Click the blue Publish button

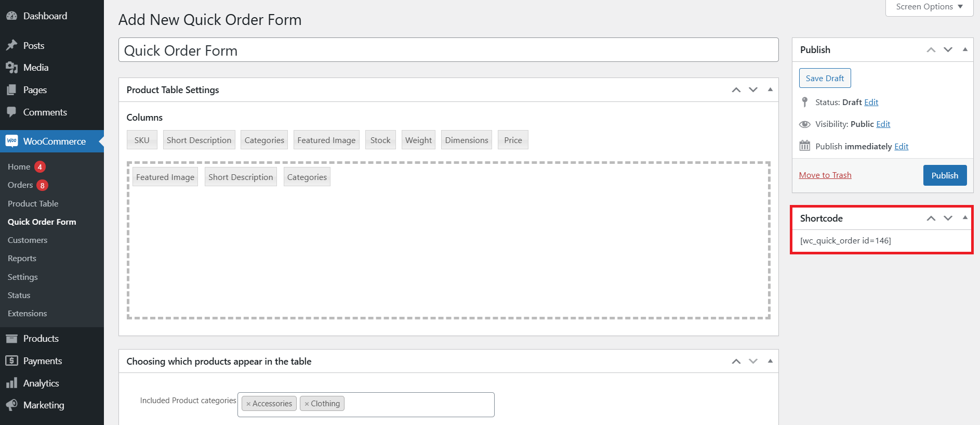[x=945, y=175]
